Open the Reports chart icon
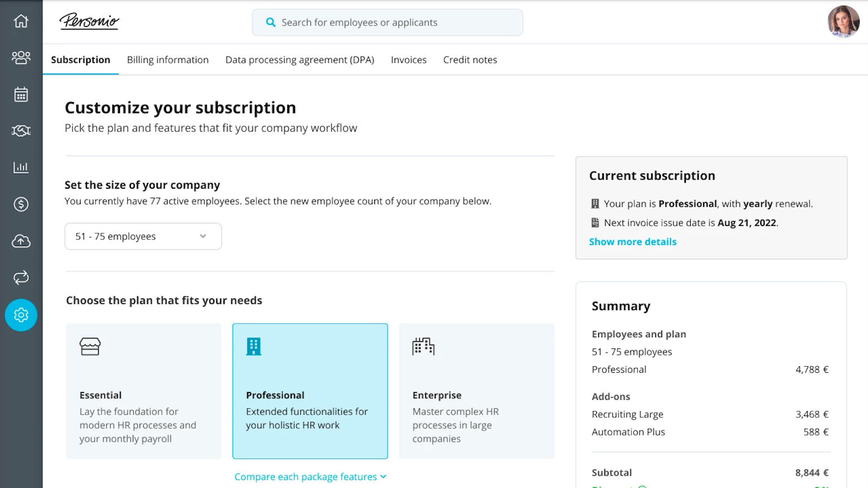 21,167
